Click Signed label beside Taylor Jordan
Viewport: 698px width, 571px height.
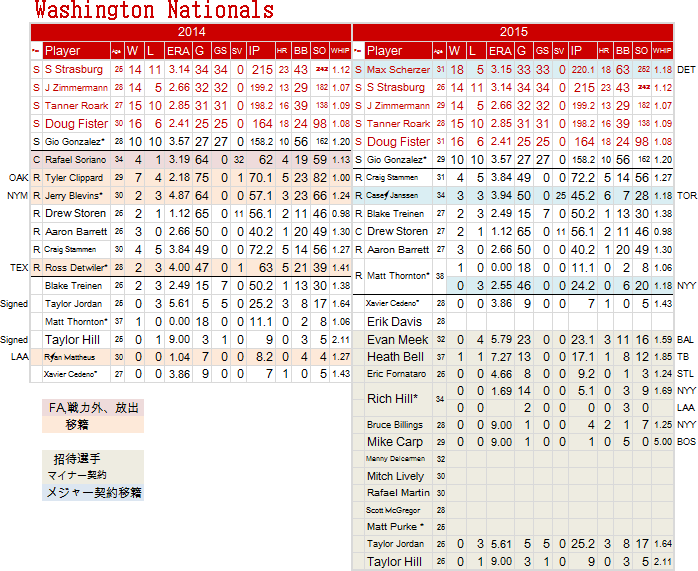click(x=14, y=304)
